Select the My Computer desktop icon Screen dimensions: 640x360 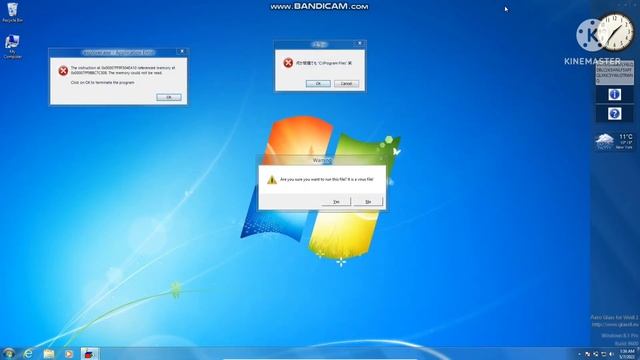click(12, 47)
